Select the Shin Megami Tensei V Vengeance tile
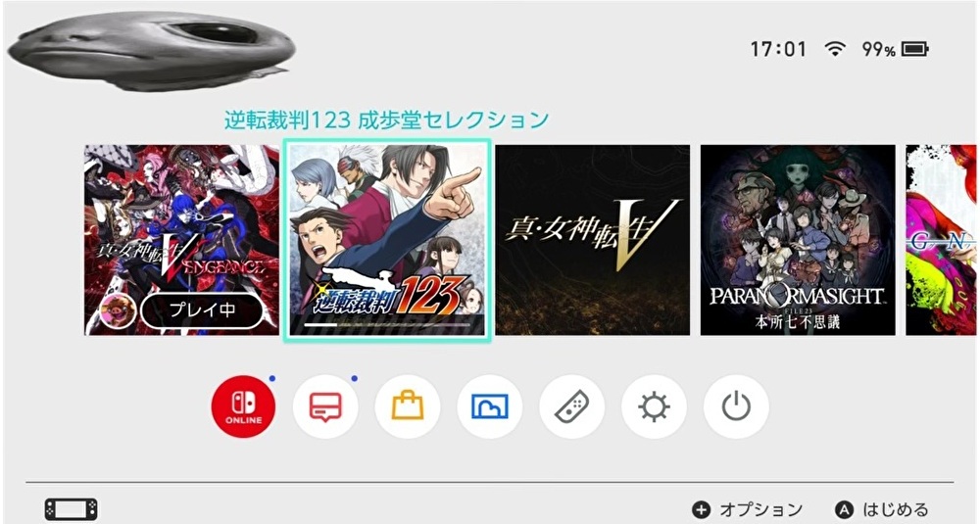 (x=182, y=240)
